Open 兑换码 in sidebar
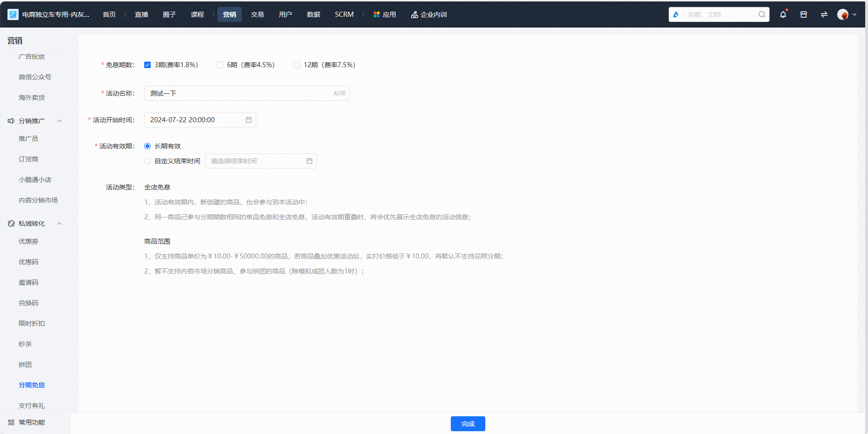The width and height of the screenshot is (868, 434). [x=28, y=303]
